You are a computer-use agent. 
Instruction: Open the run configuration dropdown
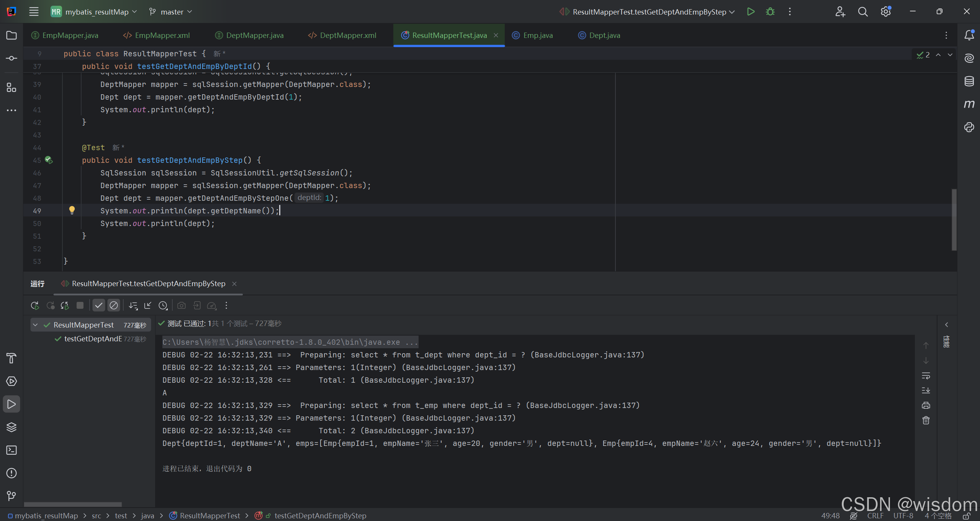pyautogui.click(x=647, y=11)
